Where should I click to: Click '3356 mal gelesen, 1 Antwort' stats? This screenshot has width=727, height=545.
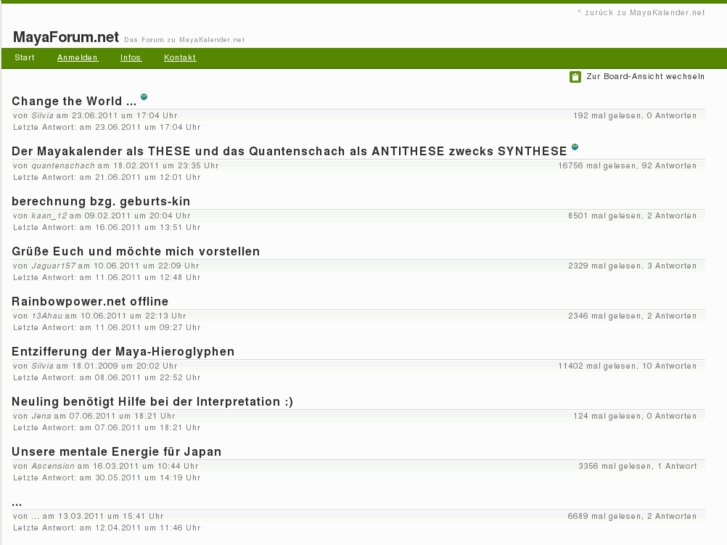[638, 466]
